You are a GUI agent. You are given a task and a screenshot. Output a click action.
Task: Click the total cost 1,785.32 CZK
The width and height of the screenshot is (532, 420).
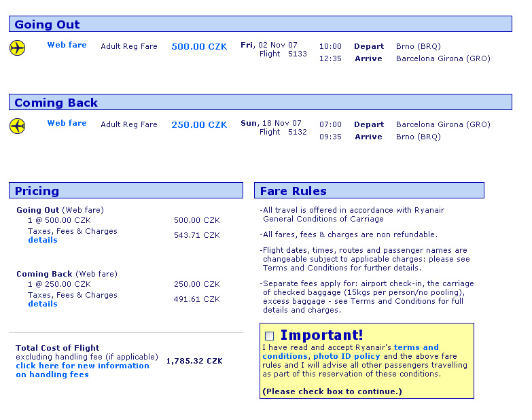[x=194, y=361]
